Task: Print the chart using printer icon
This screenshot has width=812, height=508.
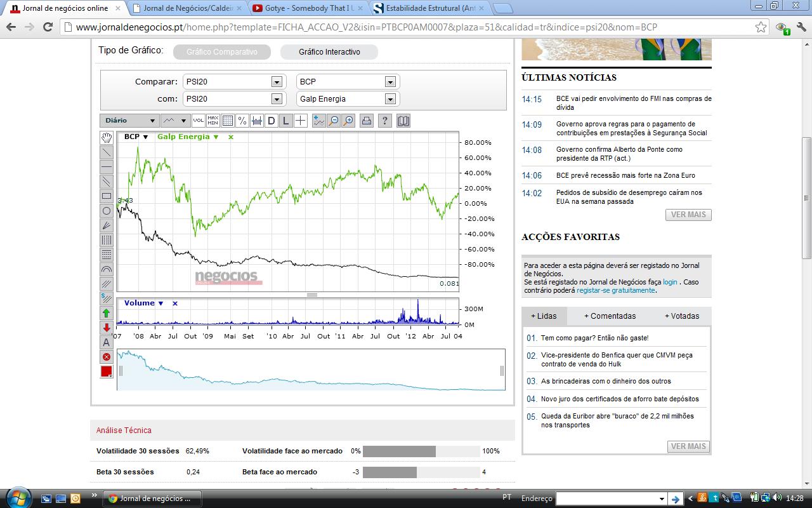Action: tap(366, 121)
